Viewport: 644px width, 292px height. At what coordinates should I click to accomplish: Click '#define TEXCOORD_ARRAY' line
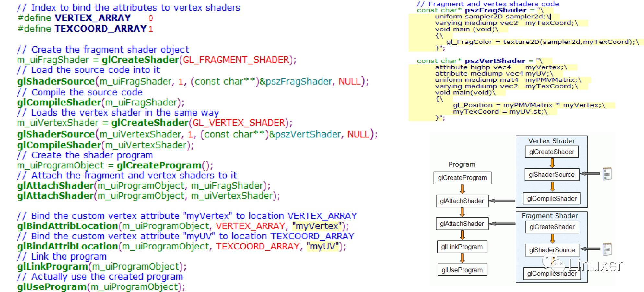click(85, 29)
